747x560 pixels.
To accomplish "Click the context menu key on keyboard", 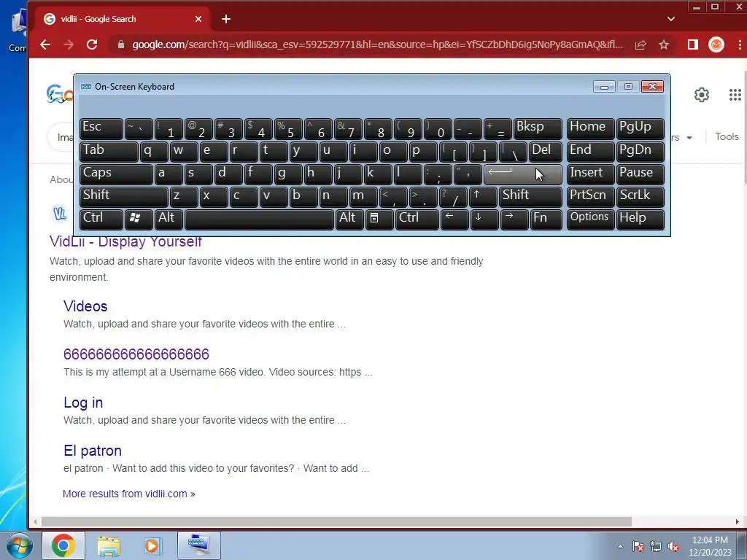I will pos(379,219).
